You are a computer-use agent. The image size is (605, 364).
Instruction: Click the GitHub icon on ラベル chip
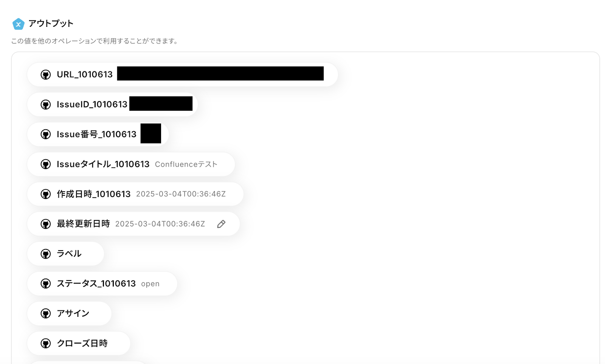click(46, 254)
